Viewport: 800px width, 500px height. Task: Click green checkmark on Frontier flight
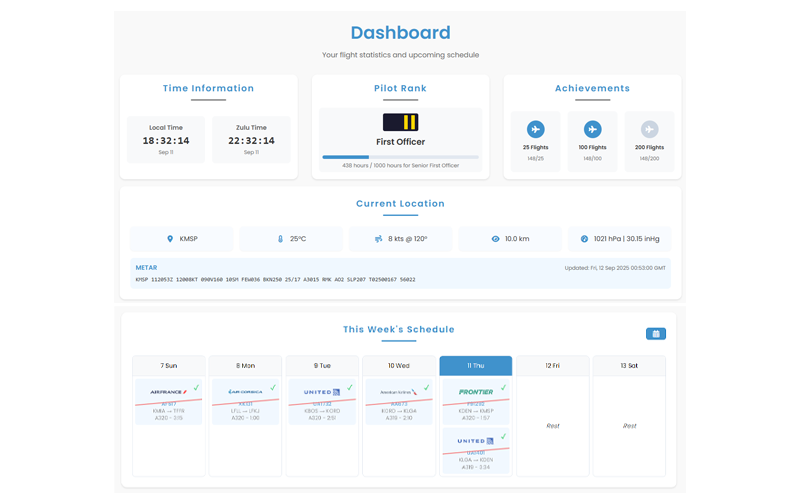tap(503, 387)
